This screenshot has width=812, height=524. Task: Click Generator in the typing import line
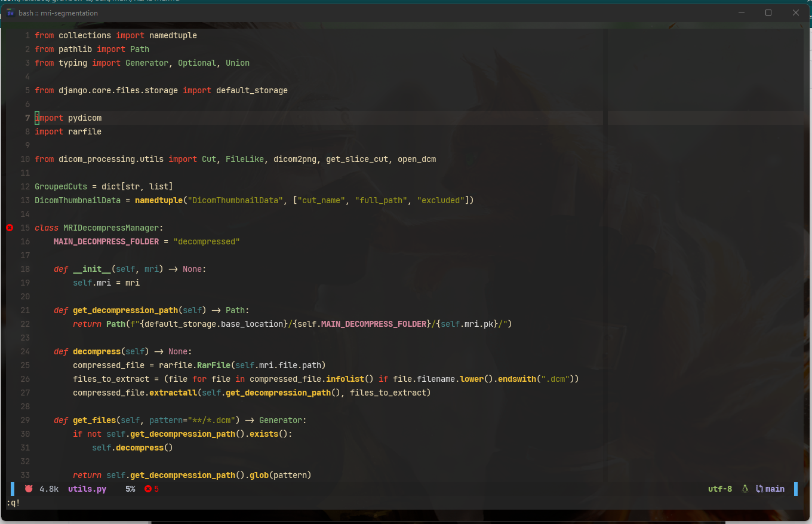(147, 63)
